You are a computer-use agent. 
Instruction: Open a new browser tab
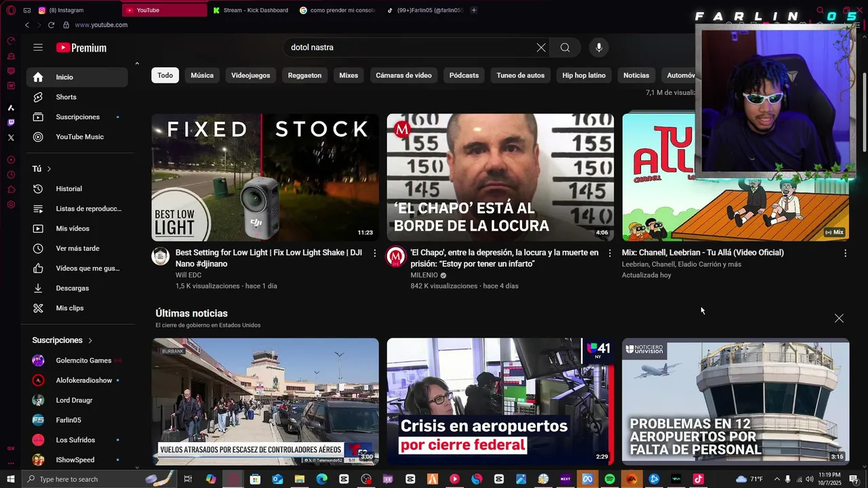[473, 10]
